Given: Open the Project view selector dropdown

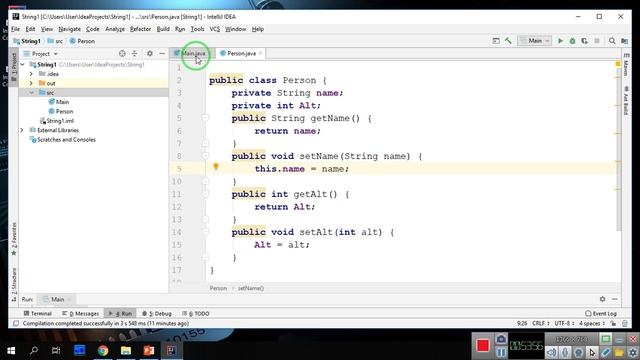Looking at the screenshot, I should (x=41, y=53).
